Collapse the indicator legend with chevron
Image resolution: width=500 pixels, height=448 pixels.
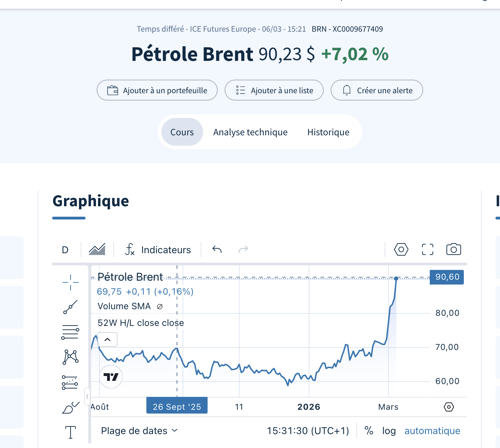coord(107,339)
